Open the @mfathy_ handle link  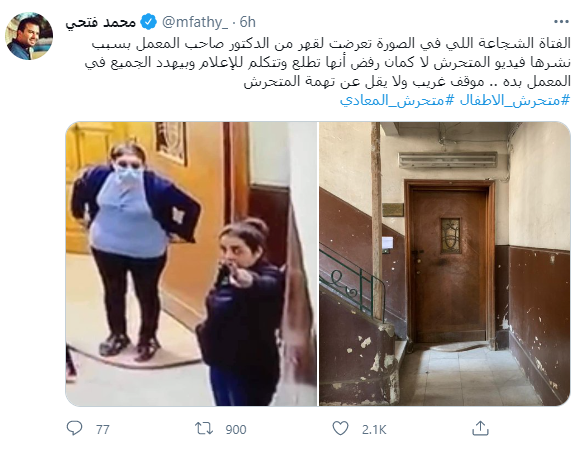click(195, 23)
